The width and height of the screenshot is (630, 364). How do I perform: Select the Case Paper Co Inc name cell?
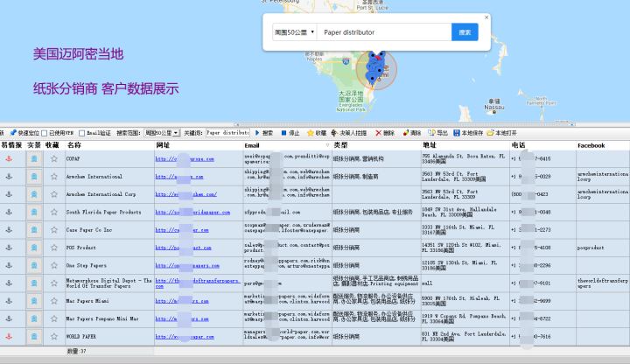click(x=110, y=230)
